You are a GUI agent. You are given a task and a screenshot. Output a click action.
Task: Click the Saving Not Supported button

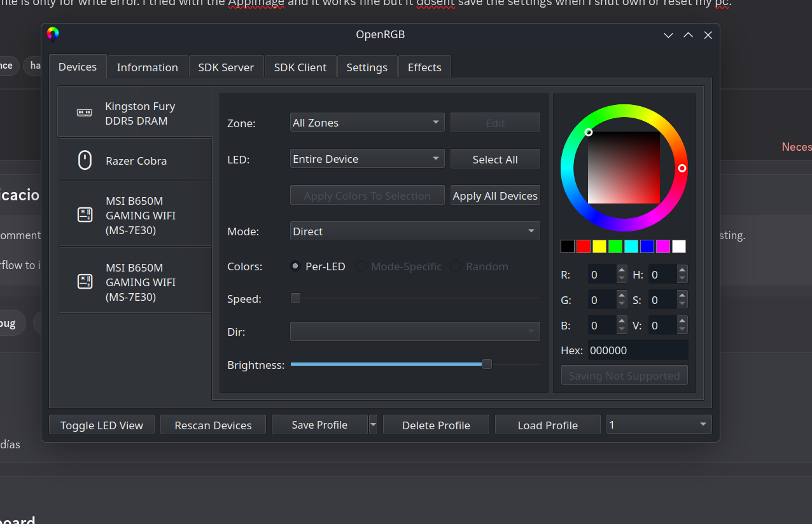point(624,376)
